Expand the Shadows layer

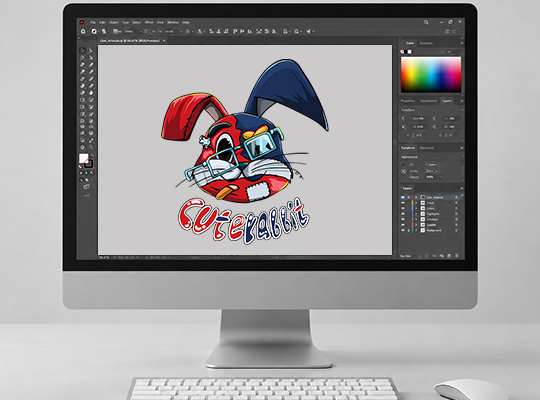(x=416, y=219)
